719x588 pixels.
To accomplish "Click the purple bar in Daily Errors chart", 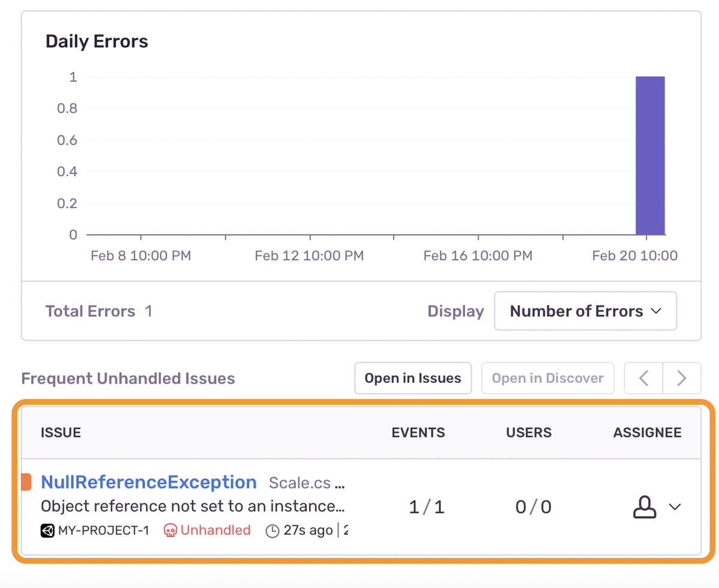I will click(650, 156).
